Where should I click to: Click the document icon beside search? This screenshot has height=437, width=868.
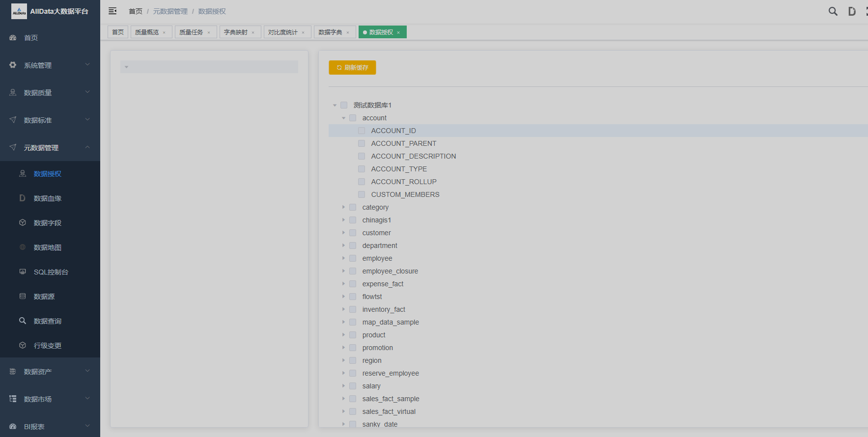852,11
